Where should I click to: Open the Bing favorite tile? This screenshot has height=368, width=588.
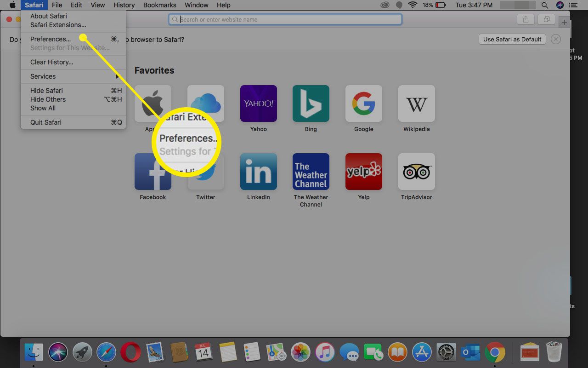click(x=311, y=103)
